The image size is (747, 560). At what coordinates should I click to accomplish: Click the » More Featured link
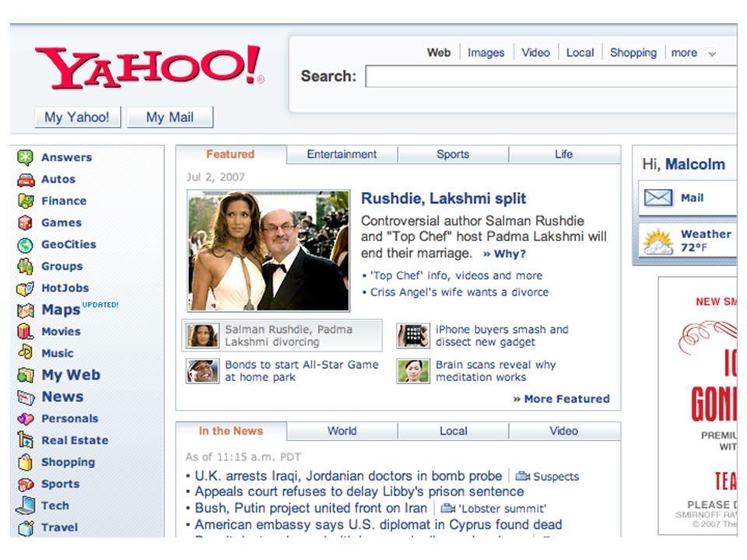[x=561, y=399]
